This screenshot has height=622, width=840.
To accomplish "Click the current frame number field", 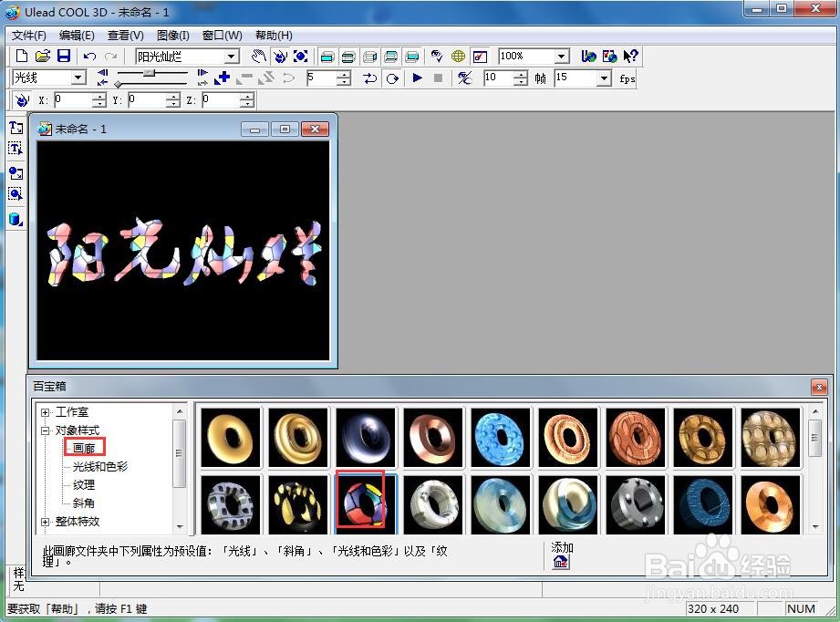I will coord(321,78).
